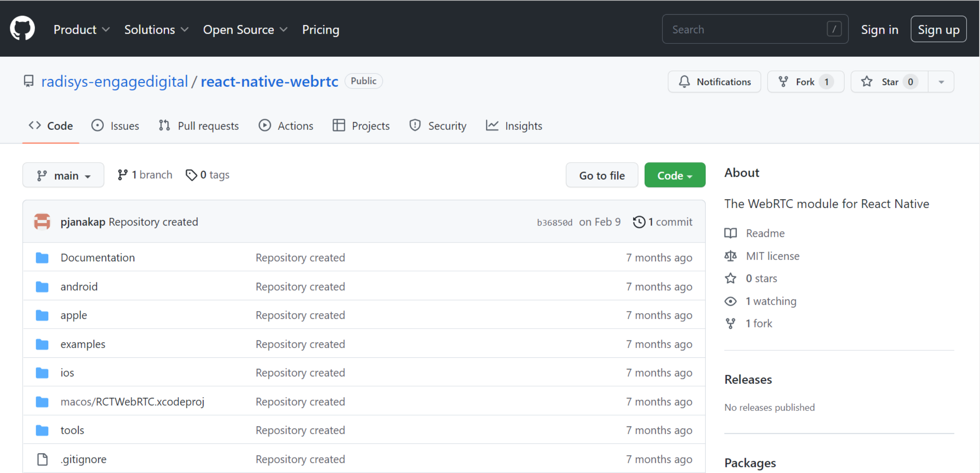Expand the Product menu
The height and width of the screenshot is (473, 980).
click(81, 30)
